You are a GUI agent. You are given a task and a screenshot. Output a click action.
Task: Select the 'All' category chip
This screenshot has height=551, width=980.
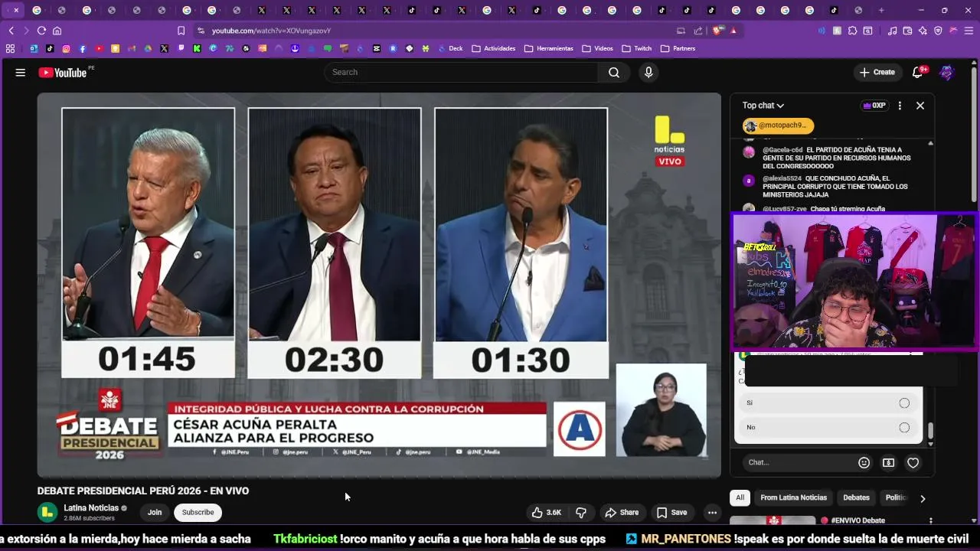pyautogui.click(x=740, y=497)
